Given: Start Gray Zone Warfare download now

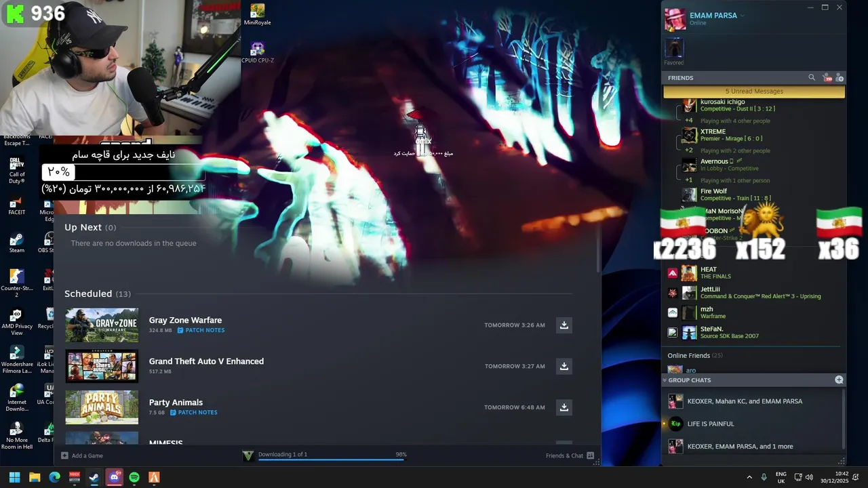Looking at the screenshot, I should tap(564, 325).
